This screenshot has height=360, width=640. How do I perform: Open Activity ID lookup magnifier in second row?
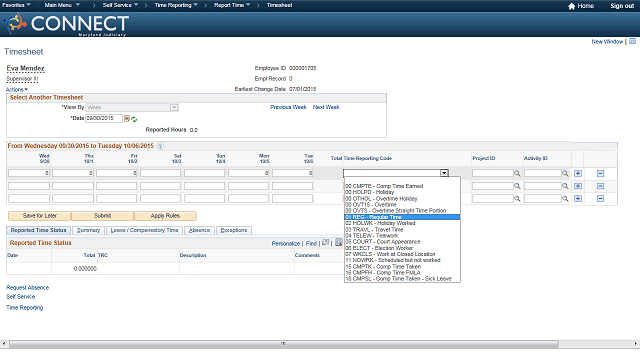coord(565,186)
